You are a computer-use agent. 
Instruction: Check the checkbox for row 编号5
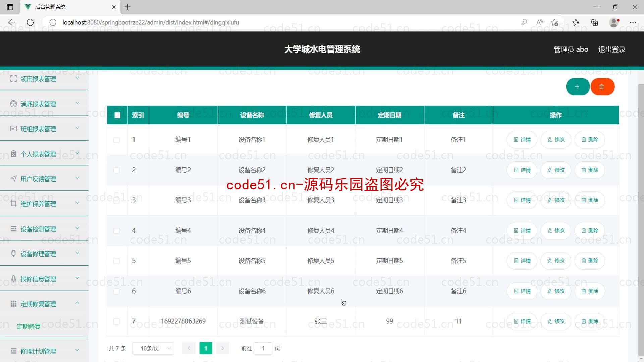coord(116,261)
